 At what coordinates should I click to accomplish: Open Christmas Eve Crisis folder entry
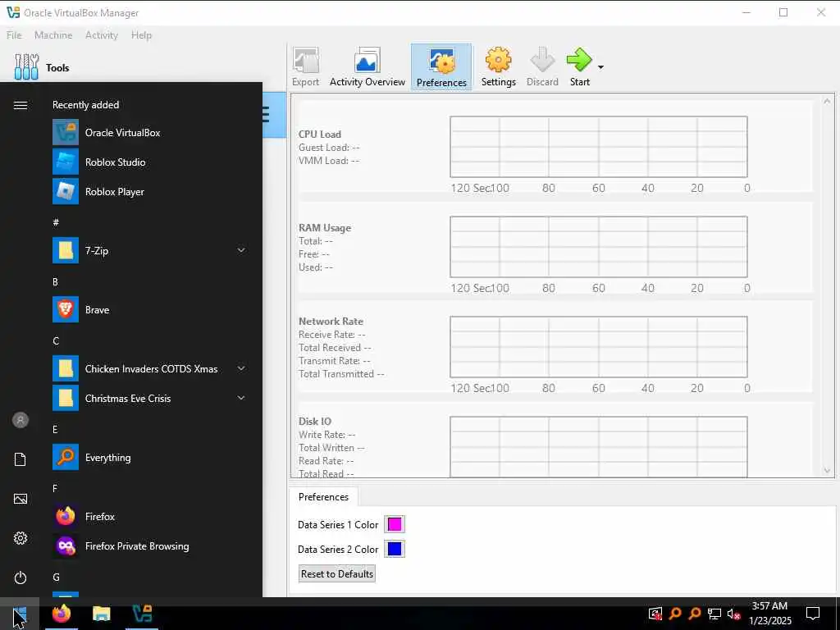150,398
